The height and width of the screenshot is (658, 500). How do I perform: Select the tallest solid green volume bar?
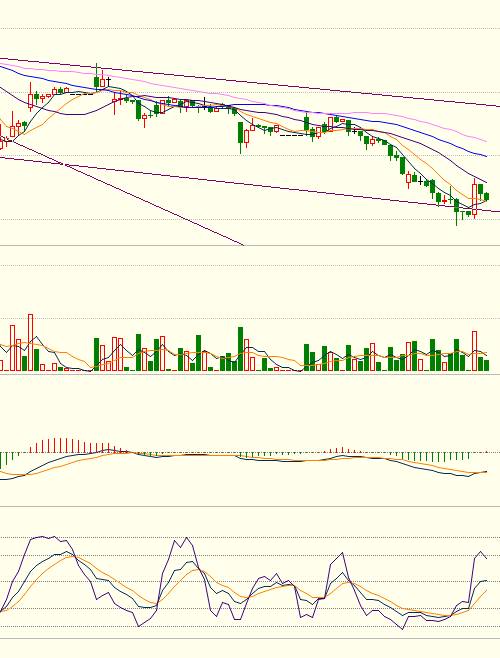(240, 349)
